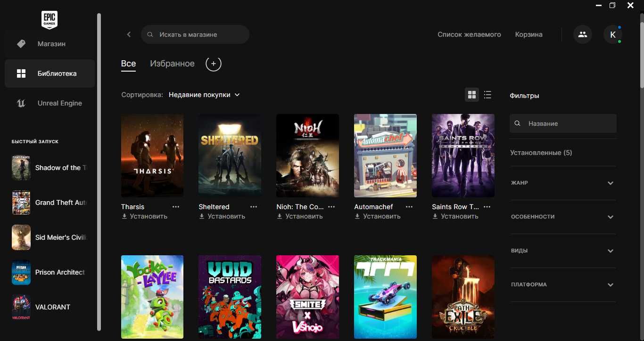Switch to the Избранное tab
This screenshot has width=644, height=341.
point(172,64)
